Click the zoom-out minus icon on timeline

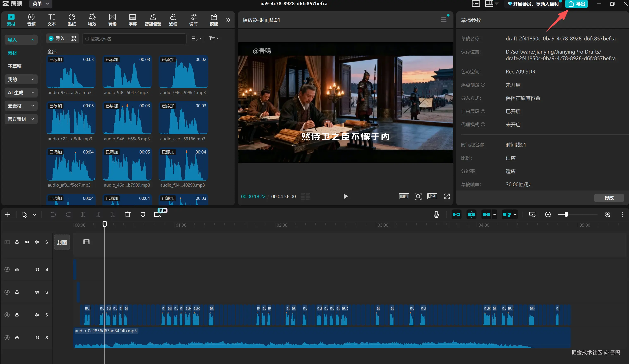coord(548,214)
